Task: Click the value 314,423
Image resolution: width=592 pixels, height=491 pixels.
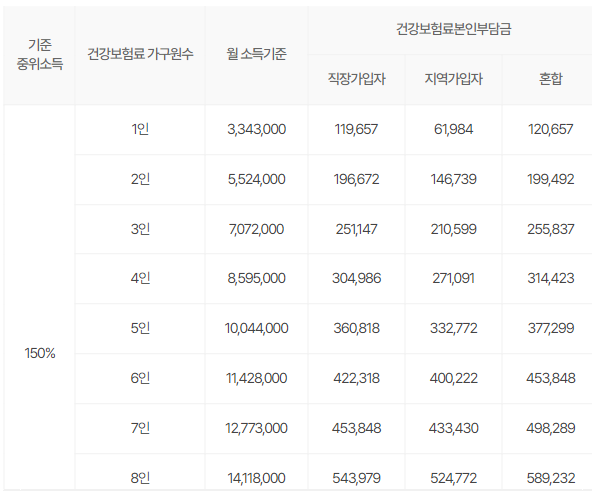Action: point(551,279)
